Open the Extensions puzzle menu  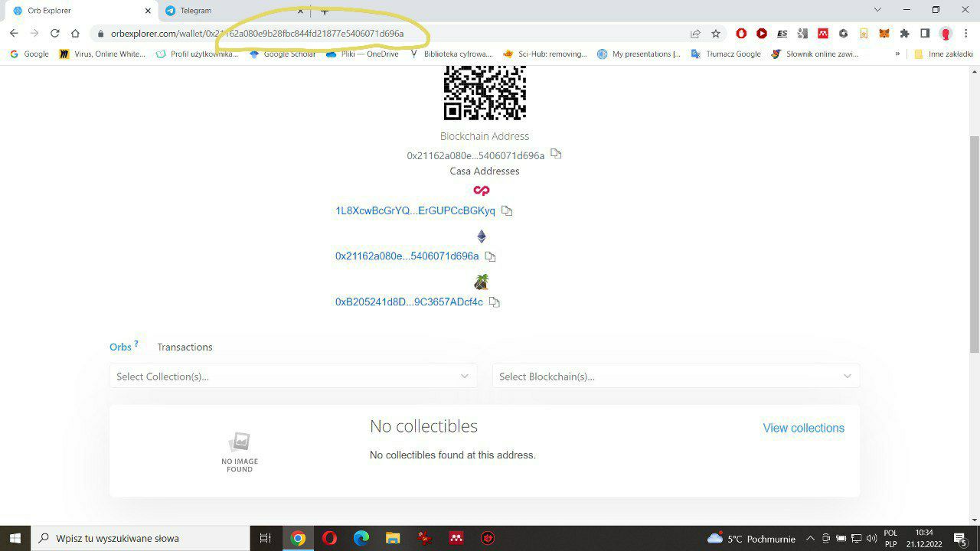pos(904,34)
